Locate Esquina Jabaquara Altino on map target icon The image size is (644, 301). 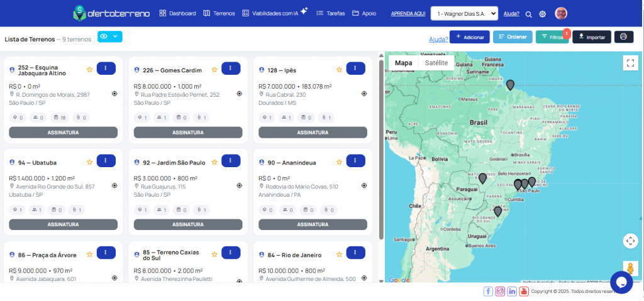(x=114, y=94)
